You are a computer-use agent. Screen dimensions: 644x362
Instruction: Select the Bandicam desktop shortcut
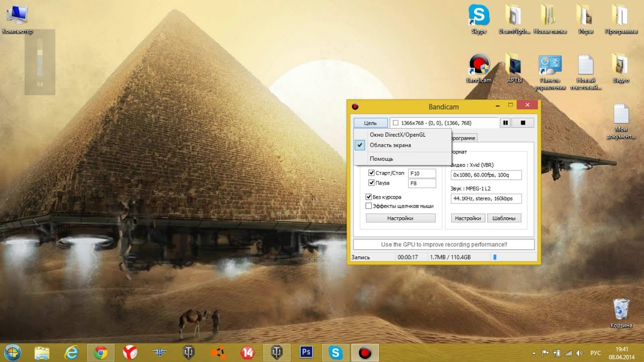pyautogui.click(x=479, y=68)
